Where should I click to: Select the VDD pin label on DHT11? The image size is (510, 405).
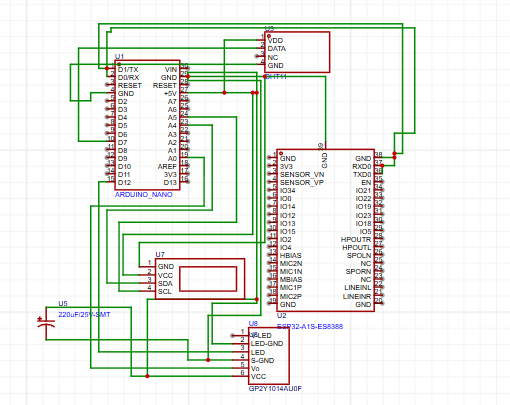tap(276, 41)
